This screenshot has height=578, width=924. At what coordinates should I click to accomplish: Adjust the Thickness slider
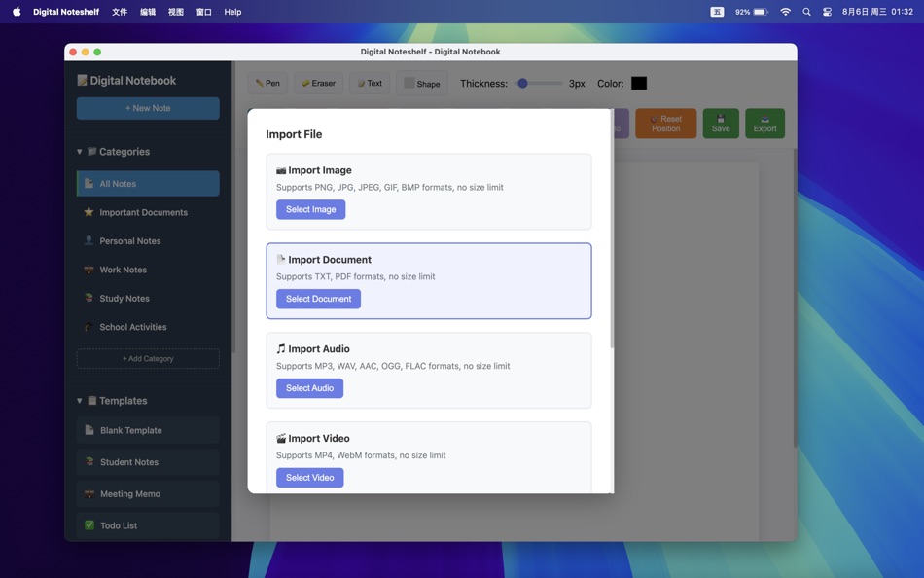point(539,83)
